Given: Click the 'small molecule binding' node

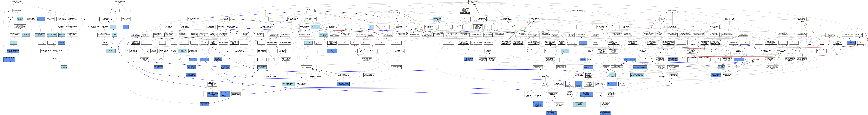Looking at the screenshot, I should 51,19.
